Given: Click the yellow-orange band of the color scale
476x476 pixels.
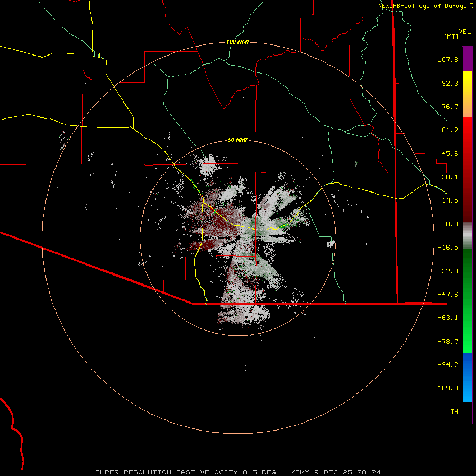Looking at the screenshot, I should coord(467,94).
